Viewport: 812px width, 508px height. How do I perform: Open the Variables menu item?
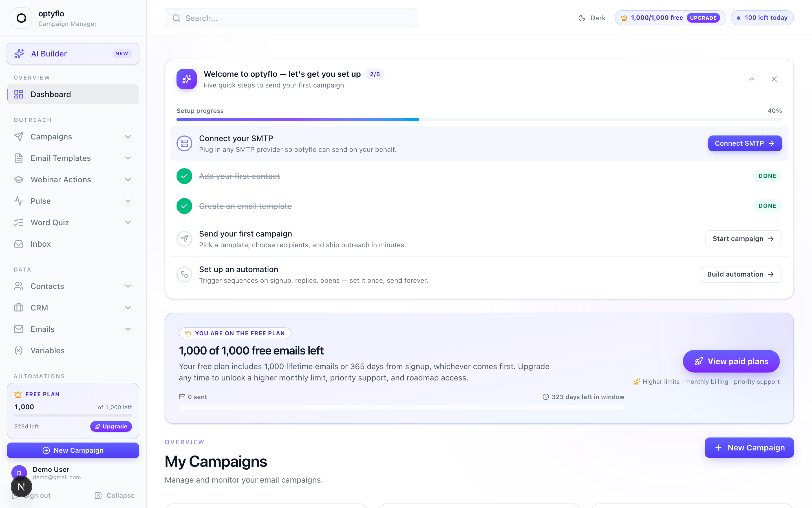click(x=73, y=351)
